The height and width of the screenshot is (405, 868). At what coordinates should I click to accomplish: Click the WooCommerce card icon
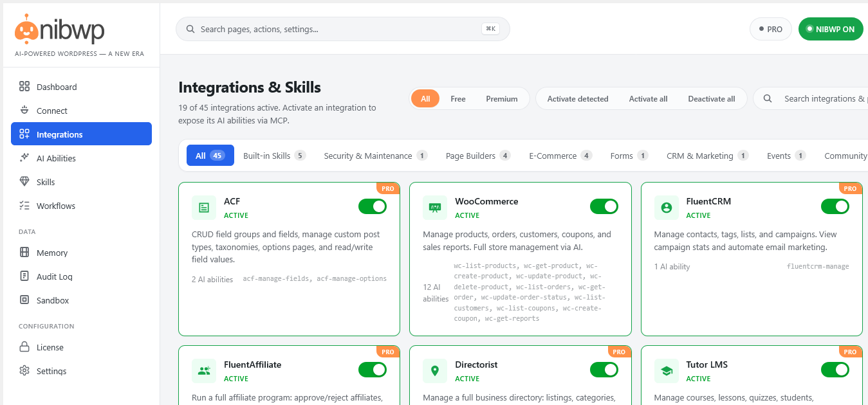pos(435,208)
